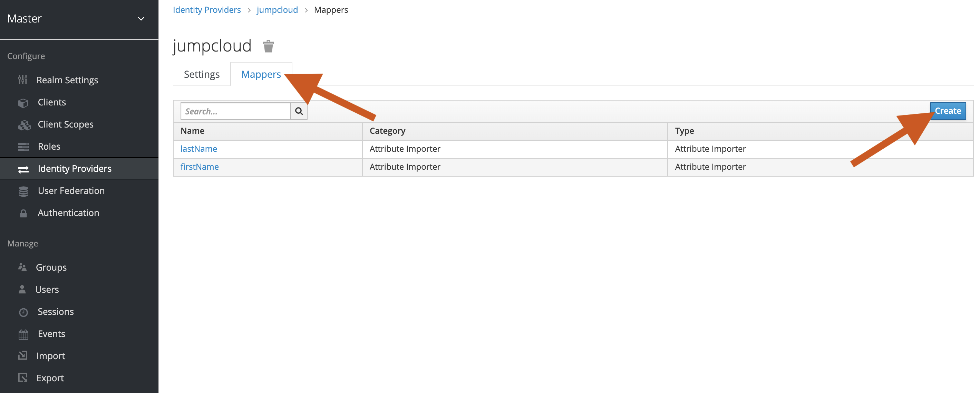Click the Authentication sidebar item

coord(69,212)
